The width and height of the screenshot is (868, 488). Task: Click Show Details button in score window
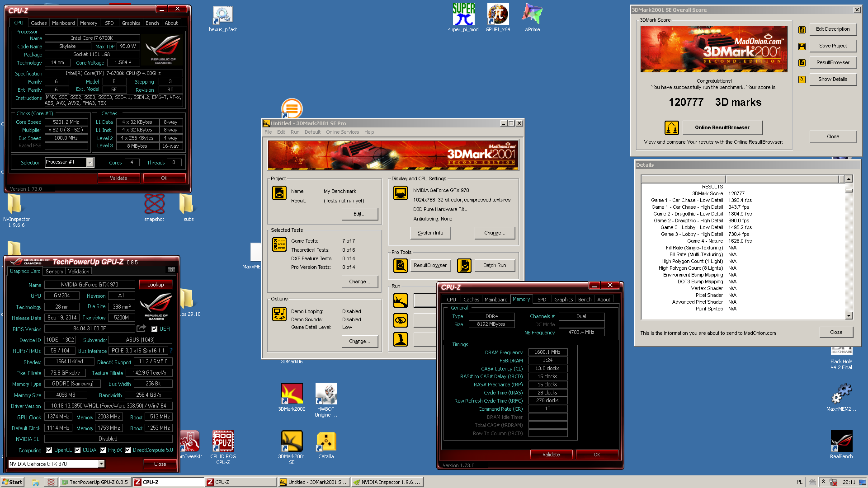(833, 80)
